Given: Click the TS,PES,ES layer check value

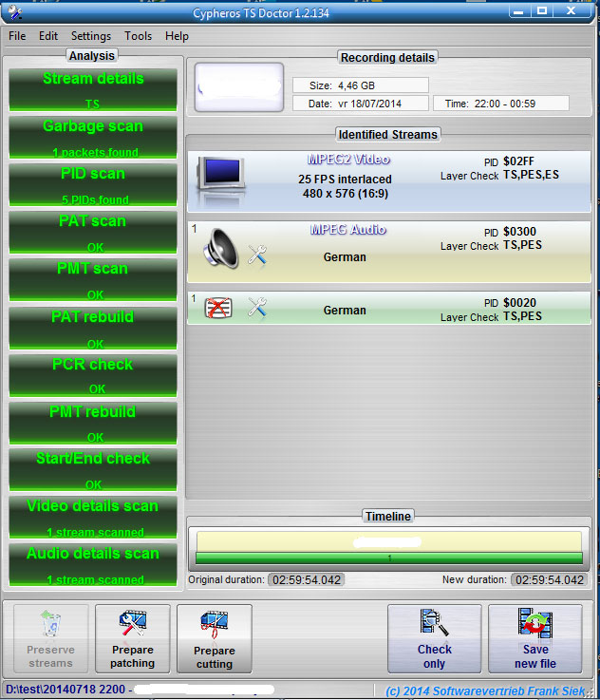Looking at the screenshot, I should [531, 175].
